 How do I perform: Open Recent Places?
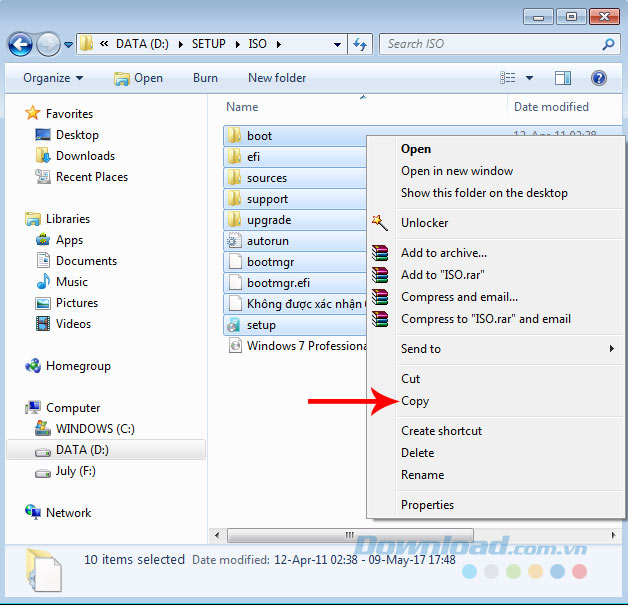[82, 177]
